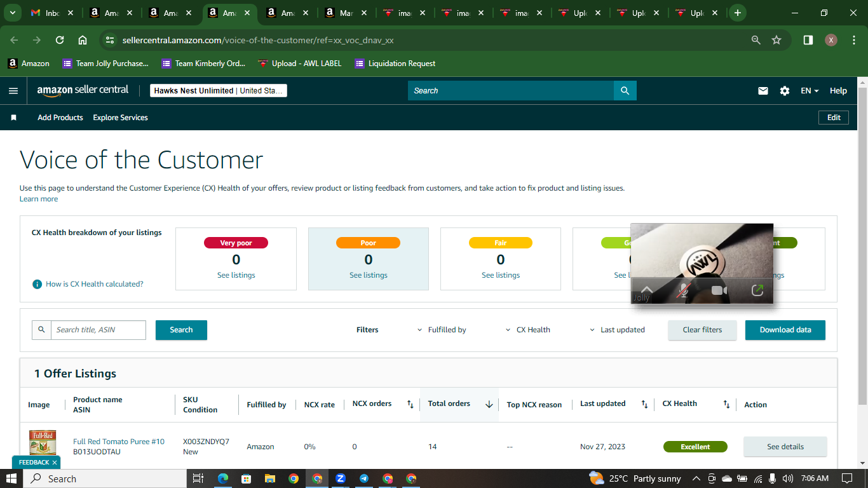Show hidden system tray icons

click(x=696, y=478)
